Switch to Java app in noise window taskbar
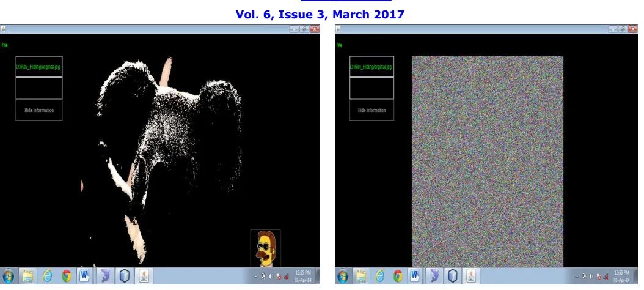644x290 pixels. (470, 276)
